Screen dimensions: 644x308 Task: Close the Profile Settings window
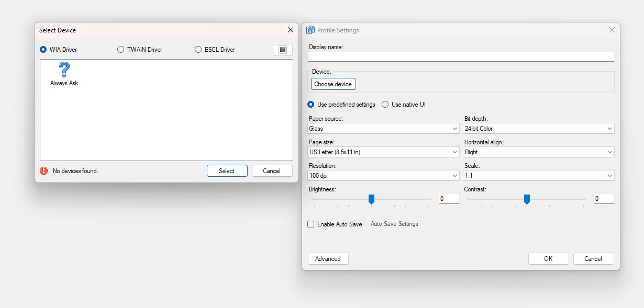(612, 30)
